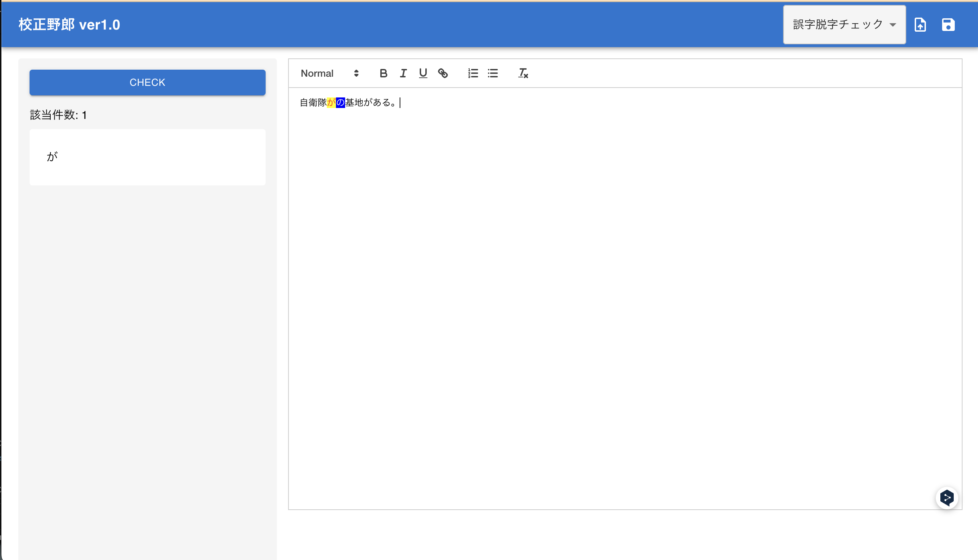This screenshot has width=978, height=560.
Task: Click the 校正野郎 ver1.0 title area
Action: click(69, 25)
